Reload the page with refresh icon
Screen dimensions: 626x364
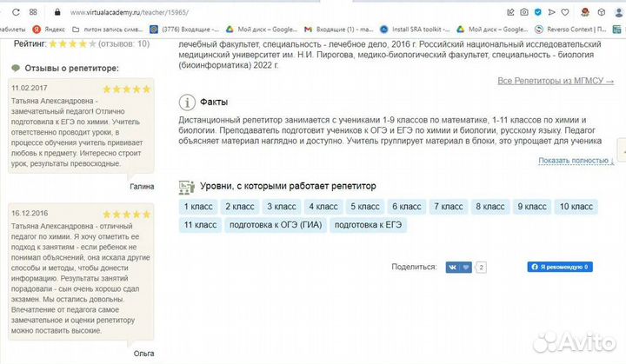coord(16,12)
